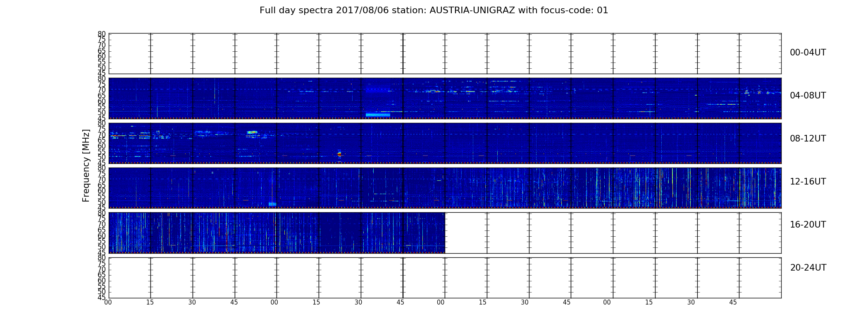Select the '00-04UT' panel label
Viewport: 868px width, 331px height.
(x=808, y=53)
